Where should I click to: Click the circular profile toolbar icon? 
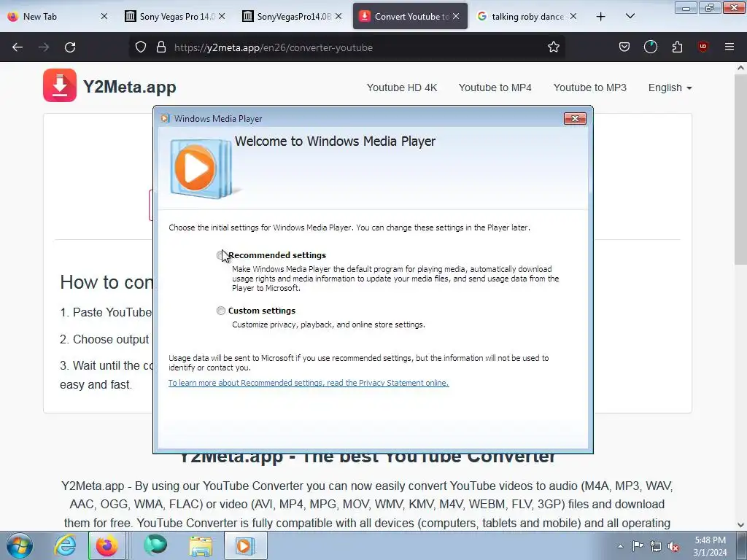click(650, 47)
